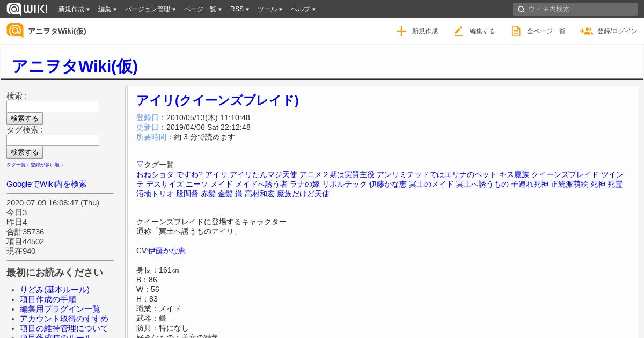Click the ラナの嫁 tag
Viewport: 644px width, 338px height.
tap(305, 184)
